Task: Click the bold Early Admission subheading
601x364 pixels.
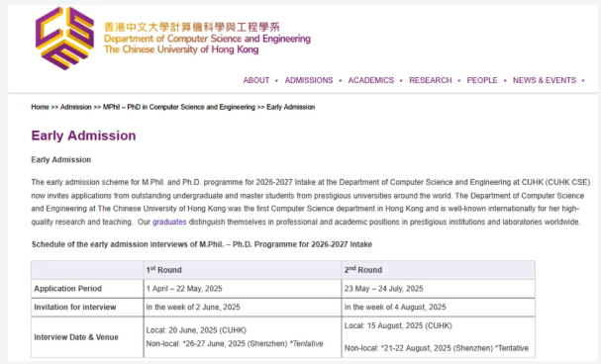Action: coord(61,159)
